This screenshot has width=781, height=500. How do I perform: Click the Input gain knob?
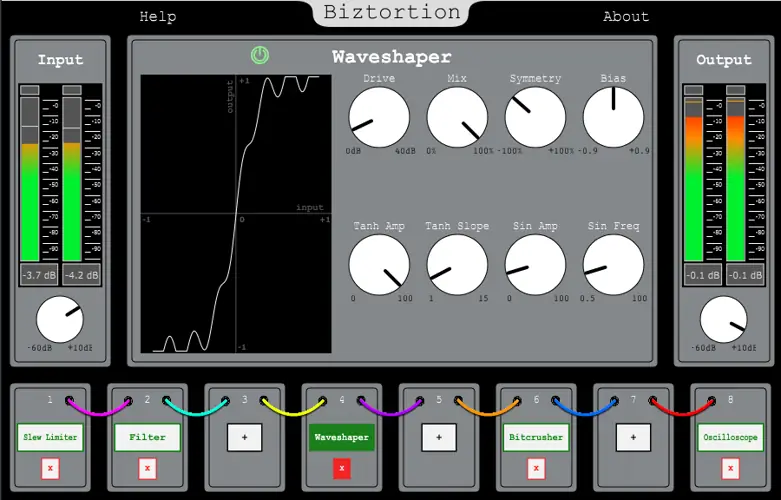tap(60, 320)
